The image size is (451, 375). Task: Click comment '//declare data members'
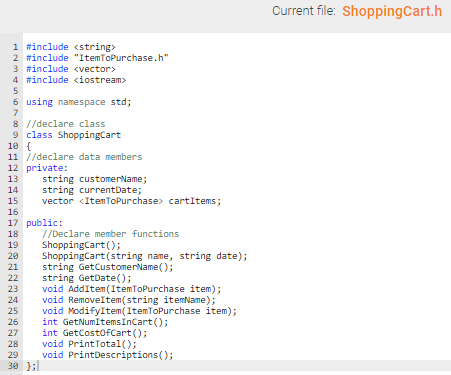[x=84, y=157]
